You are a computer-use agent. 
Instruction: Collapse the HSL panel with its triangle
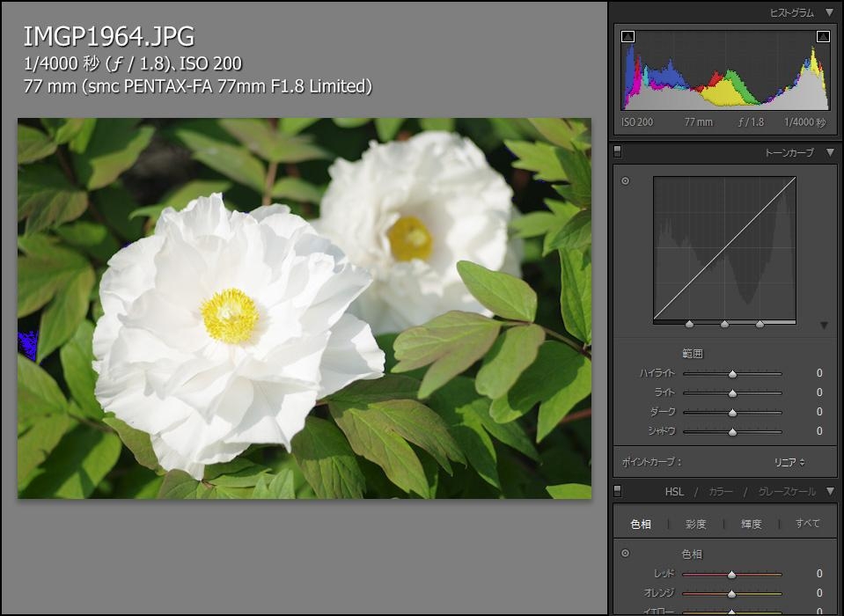coord(829,491)
